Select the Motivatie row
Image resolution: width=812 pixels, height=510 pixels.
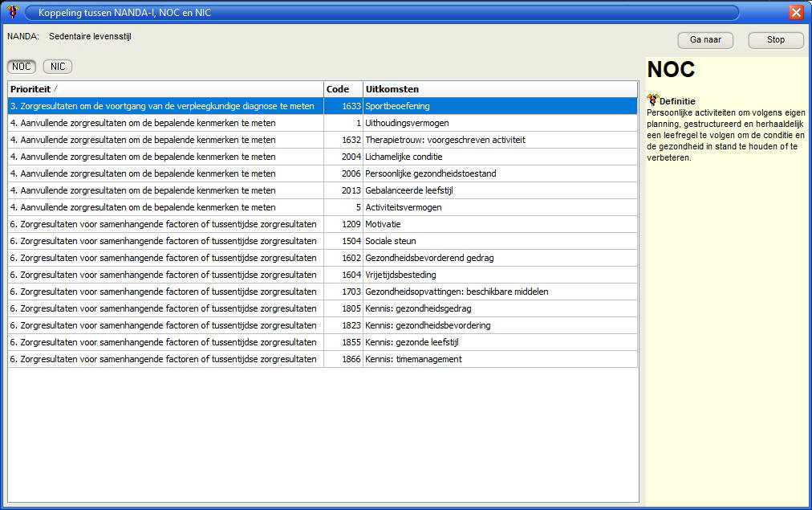click(x=383, y=224)
